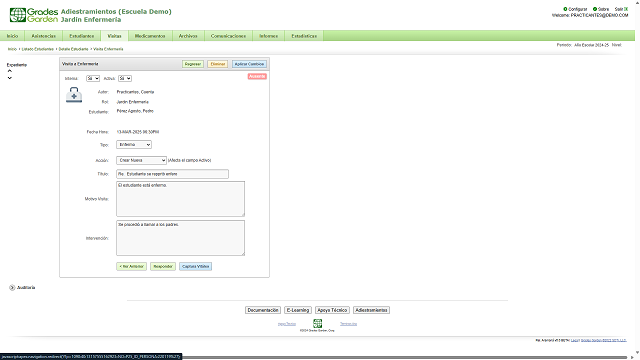Click the Sobre link text
The image size is (640, 360).
point(603,9)
